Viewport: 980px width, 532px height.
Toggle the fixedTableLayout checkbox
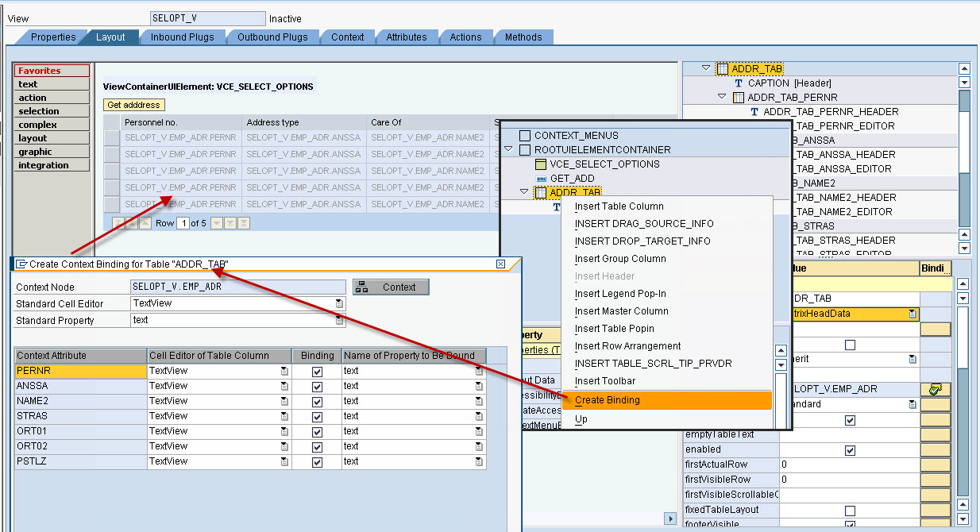click(x=850, y=511)
